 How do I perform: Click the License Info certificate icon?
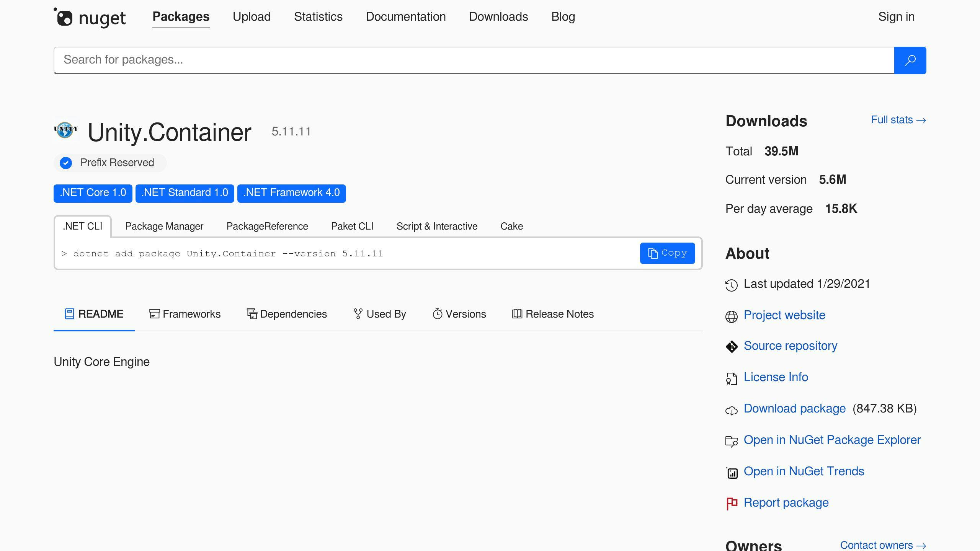731,379
